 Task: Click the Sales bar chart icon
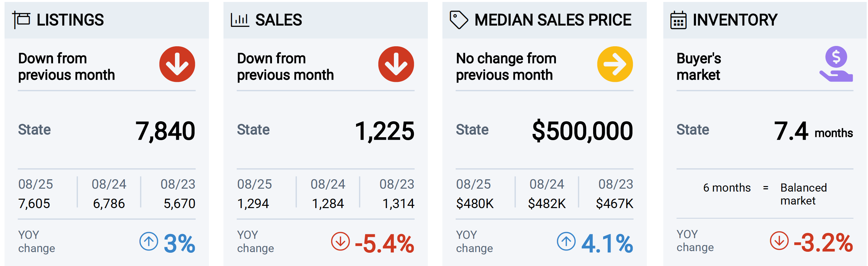click(x=240, y=20)
